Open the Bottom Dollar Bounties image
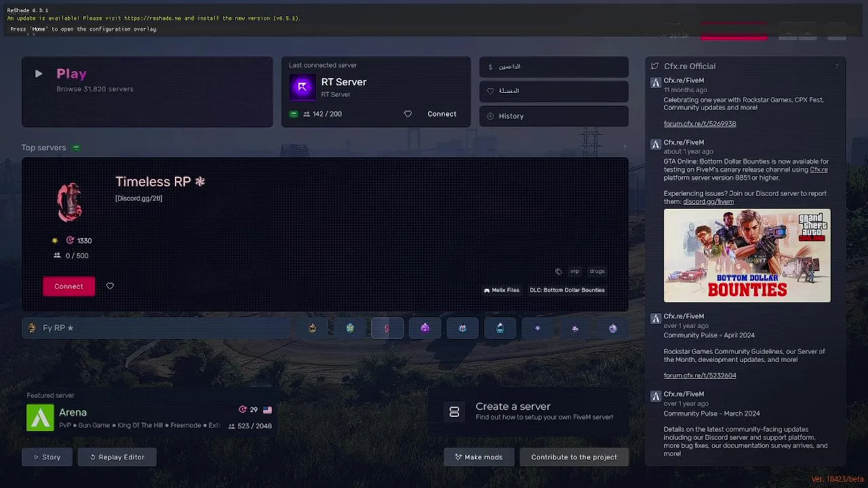The height and width of the screenshot is (488, 868). (x=747, y=256)
